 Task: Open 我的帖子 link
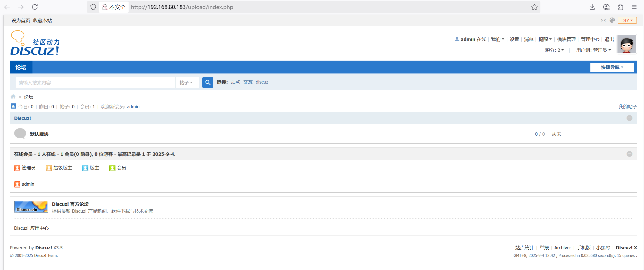628,107
